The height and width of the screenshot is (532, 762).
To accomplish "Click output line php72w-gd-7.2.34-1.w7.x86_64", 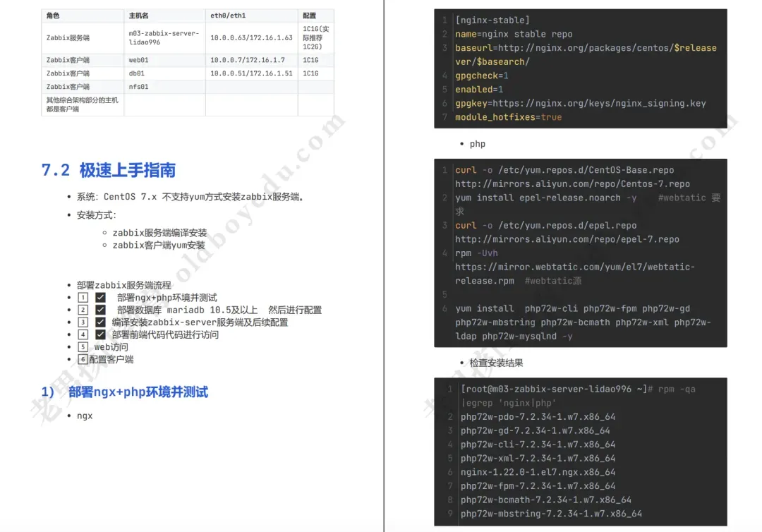I will (535, 430).
